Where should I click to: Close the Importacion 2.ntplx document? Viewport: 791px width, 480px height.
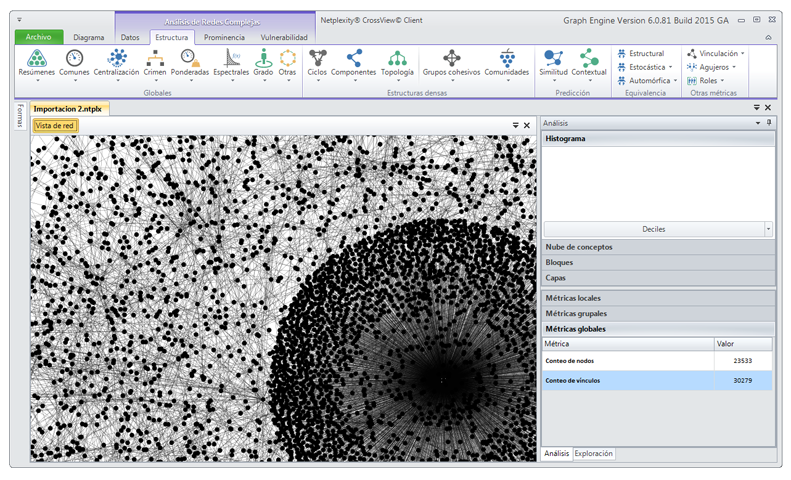768,107
